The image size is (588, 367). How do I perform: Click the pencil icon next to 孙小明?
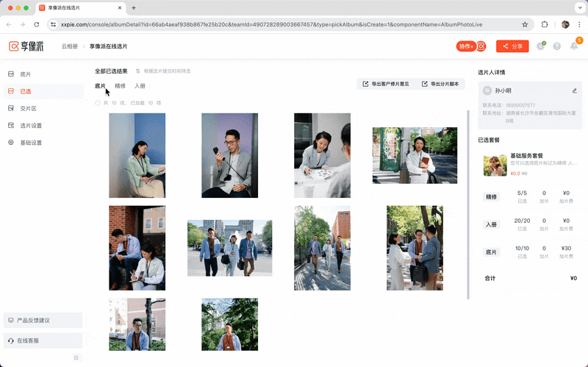575,90
